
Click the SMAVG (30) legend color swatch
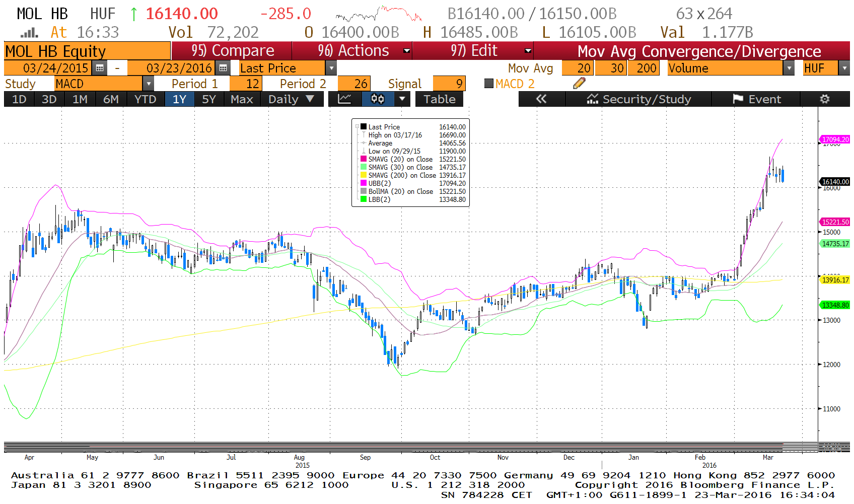(x=363, y=167)
